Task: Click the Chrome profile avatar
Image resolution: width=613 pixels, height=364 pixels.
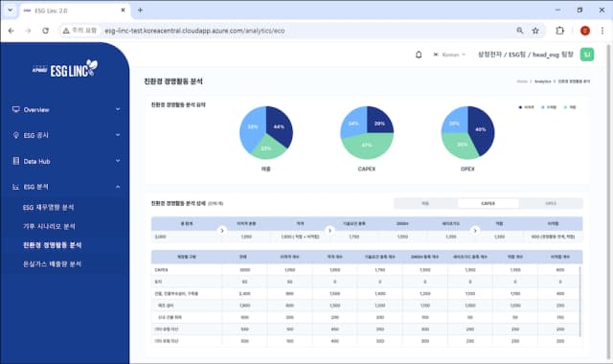Action: point(585,31)
